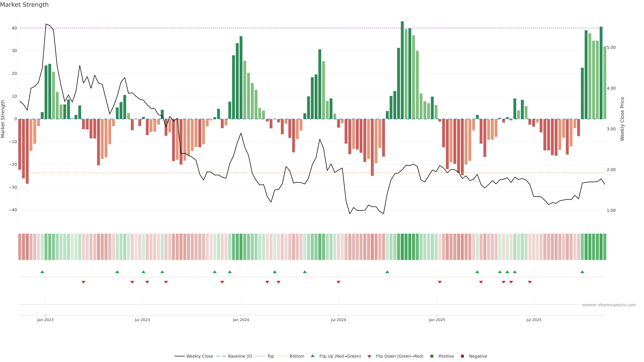
Task: Click the red flip-down marker at Jul 2024
Action: pos(338,282)
